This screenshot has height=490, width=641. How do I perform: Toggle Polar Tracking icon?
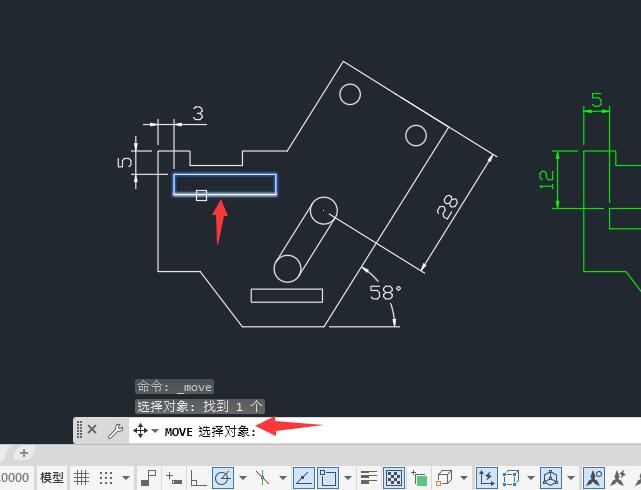tap(223, 477)
